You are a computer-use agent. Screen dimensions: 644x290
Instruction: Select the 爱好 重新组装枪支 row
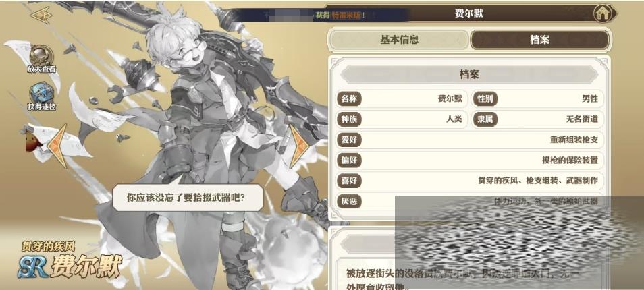click(x=469, y=140)
